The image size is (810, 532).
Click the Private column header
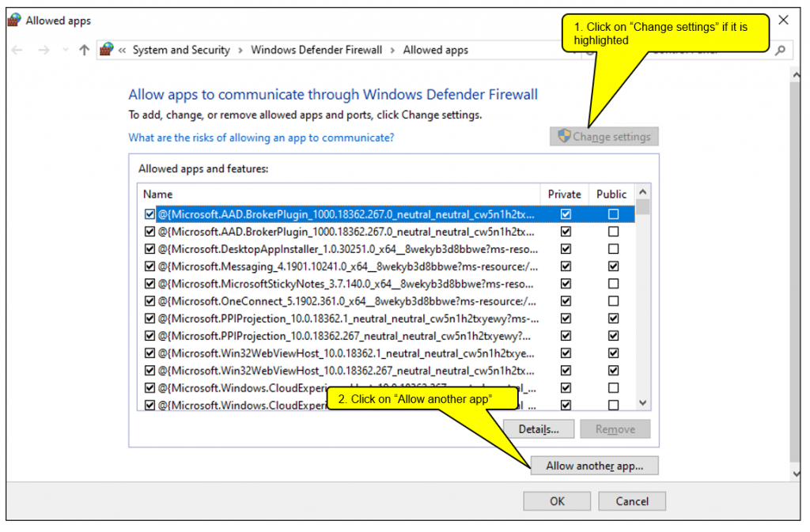pos(564,194)
